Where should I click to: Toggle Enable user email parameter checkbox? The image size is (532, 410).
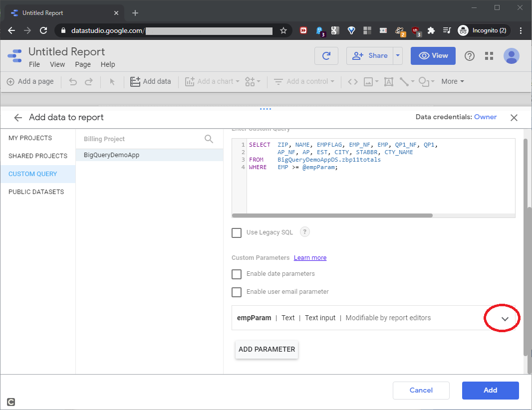(x=237, y=292)
